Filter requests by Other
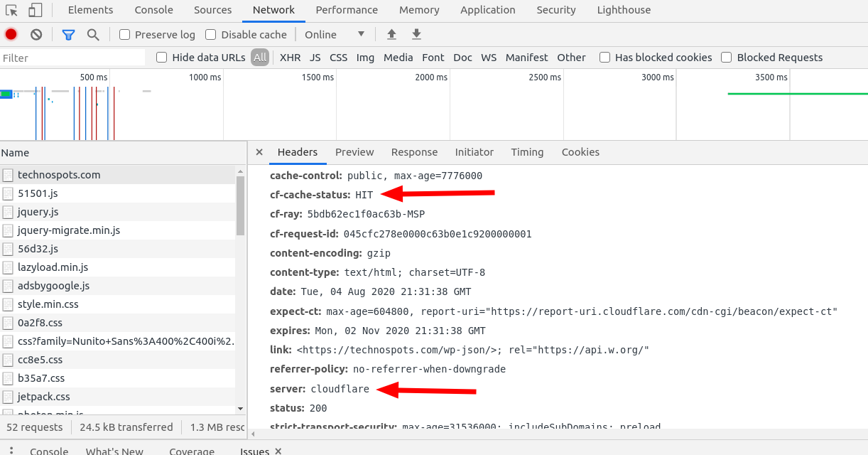868x455 pixels. click(x=572, y=58)
